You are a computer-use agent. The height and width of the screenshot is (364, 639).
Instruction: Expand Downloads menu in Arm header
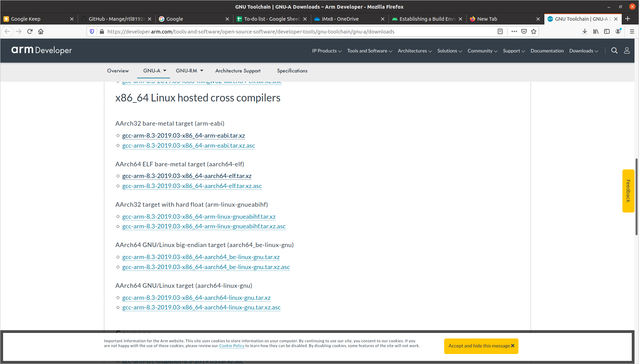[584, 51]
